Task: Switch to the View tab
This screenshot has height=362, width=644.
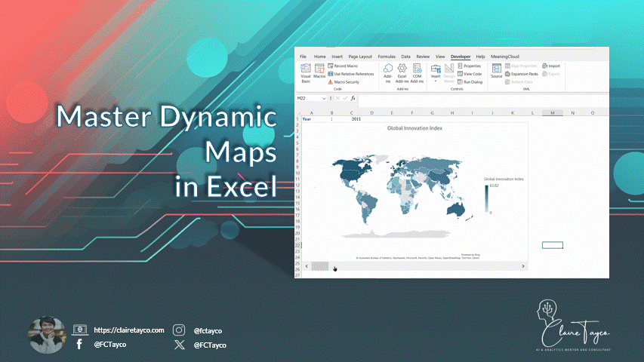Action: tap(440, 57)
